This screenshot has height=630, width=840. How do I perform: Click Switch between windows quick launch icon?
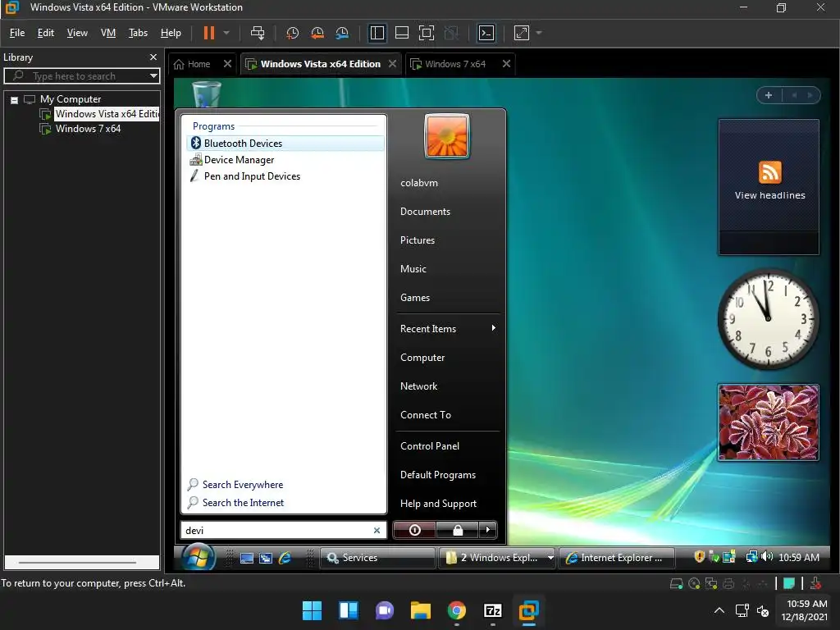tap(266, 558)
